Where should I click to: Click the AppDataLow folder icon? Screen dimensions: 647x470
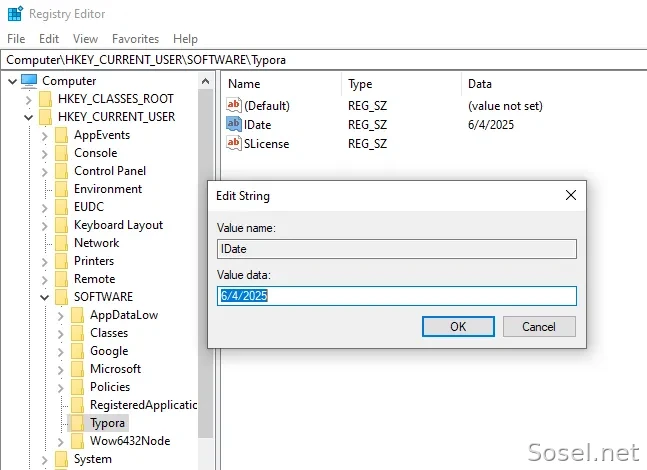tap(78, 315)
